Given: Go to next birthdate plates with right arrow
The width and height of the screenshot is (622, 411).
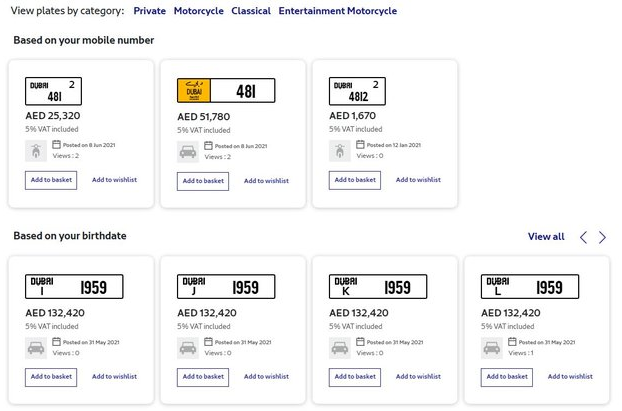Looking at the screenshot, I should click(602, 237).
